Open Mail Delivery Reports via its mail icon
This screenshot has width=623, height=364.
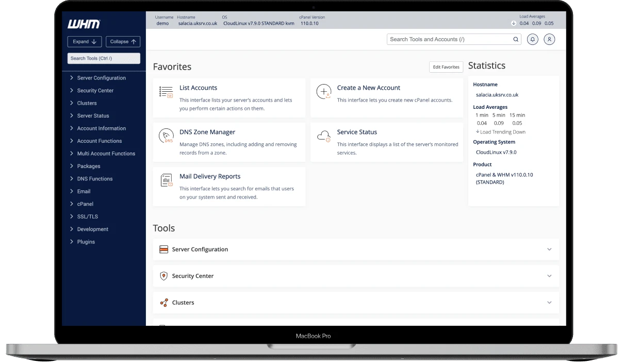(166, 180)
